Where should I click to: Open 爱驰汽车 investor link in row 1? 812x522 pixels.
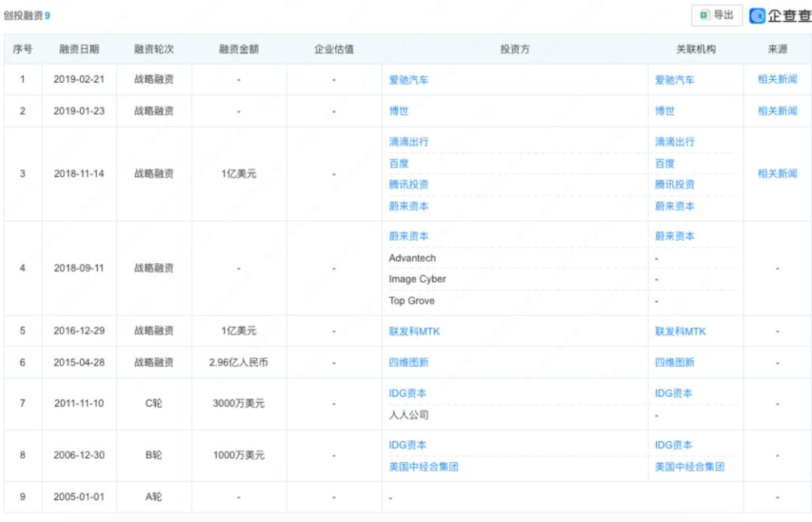[408, 80]
